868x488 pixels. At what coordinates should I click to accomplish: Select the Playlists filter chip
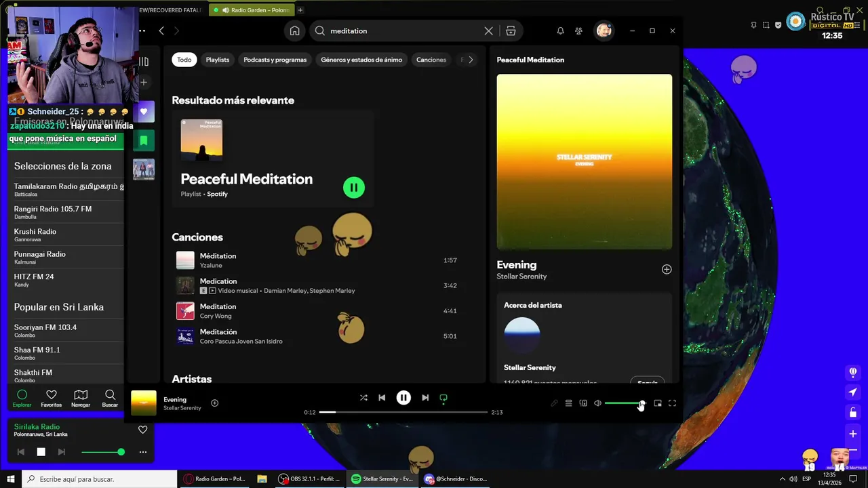(218, 60)
